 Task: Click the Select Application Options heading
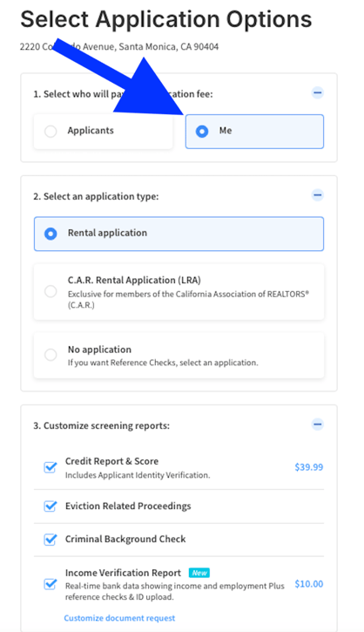coord(166,19)
